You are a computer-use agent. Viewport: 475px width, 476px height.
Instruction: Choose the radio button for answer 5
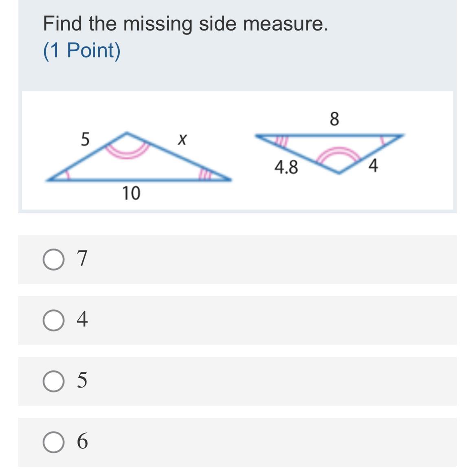53,381
